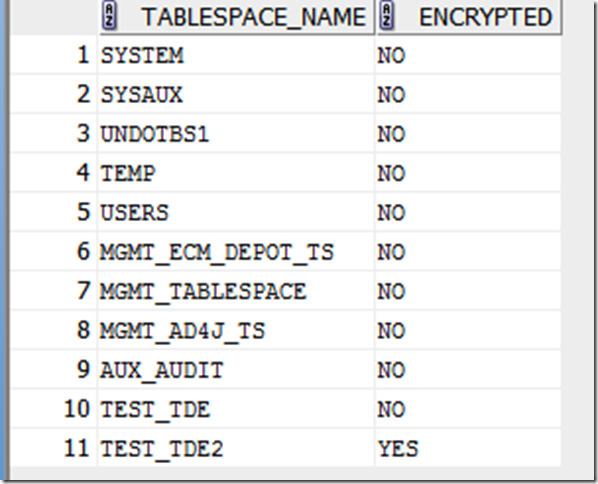This screenshot has width=598, height=484.
Task: Select the MGMT_TABLESPACE cell
Action: coord(236,291)
